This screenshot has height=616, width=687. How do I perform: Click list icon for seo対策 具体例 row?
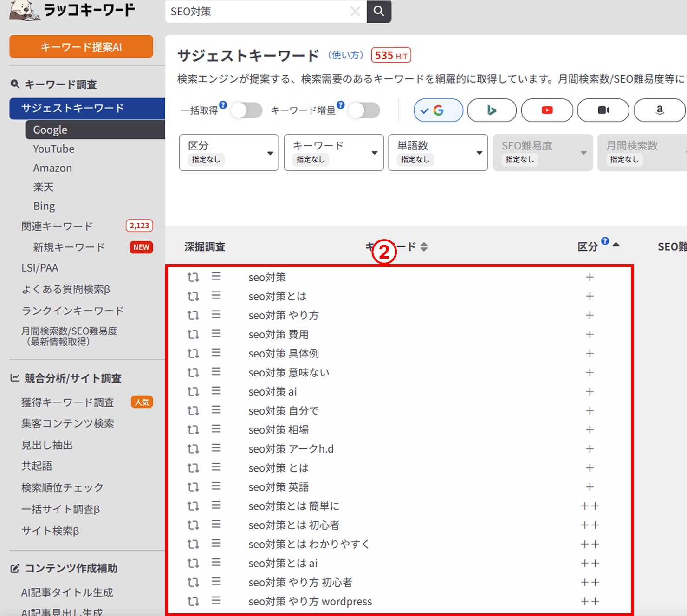click(x=216, y=353)
